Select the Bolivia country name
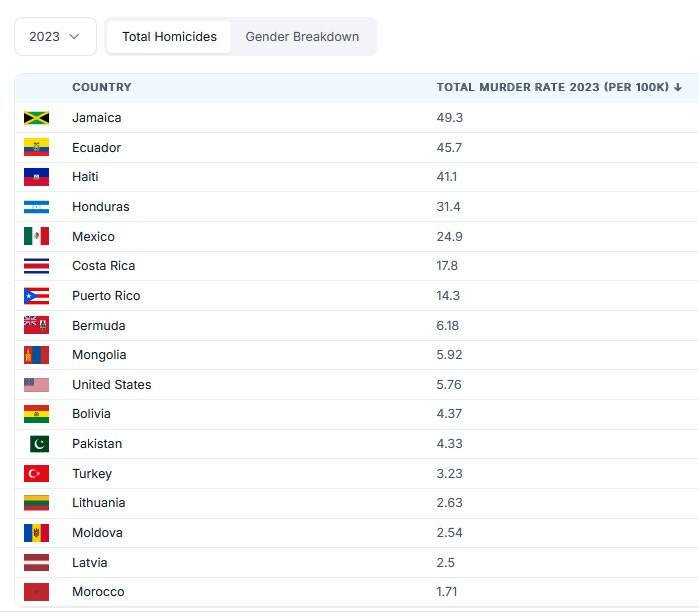Viewport: 699px width, 613px height. (x=91, y=414)
